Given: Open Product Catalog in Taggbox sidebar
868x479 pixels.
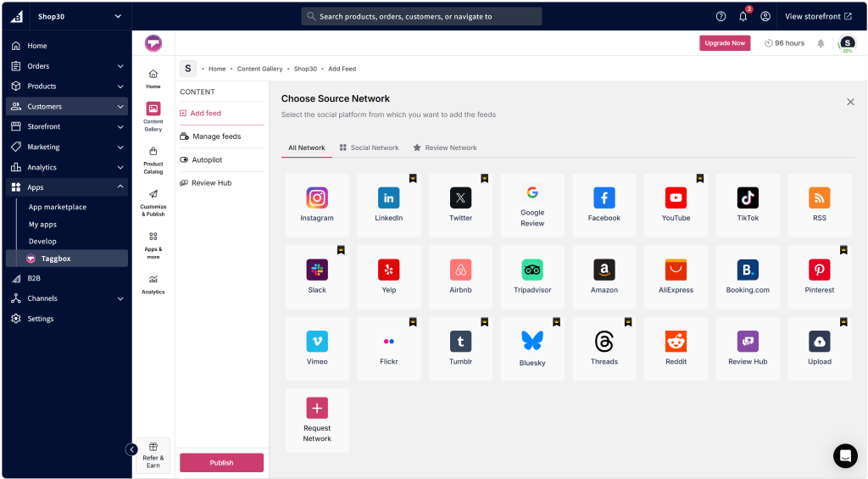Looking at the screenshot, I should tap(153, 160).
